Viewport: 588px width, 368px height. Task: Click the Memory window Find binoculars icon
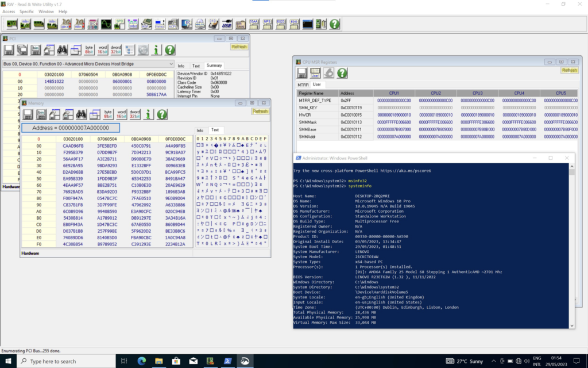[81, 114]
